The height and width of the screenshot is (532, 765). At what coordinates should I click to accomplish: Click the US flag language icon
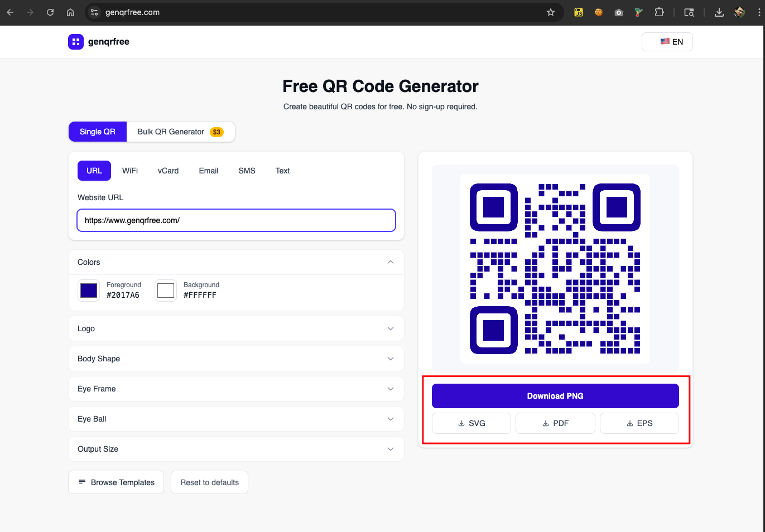coord(665,41)
